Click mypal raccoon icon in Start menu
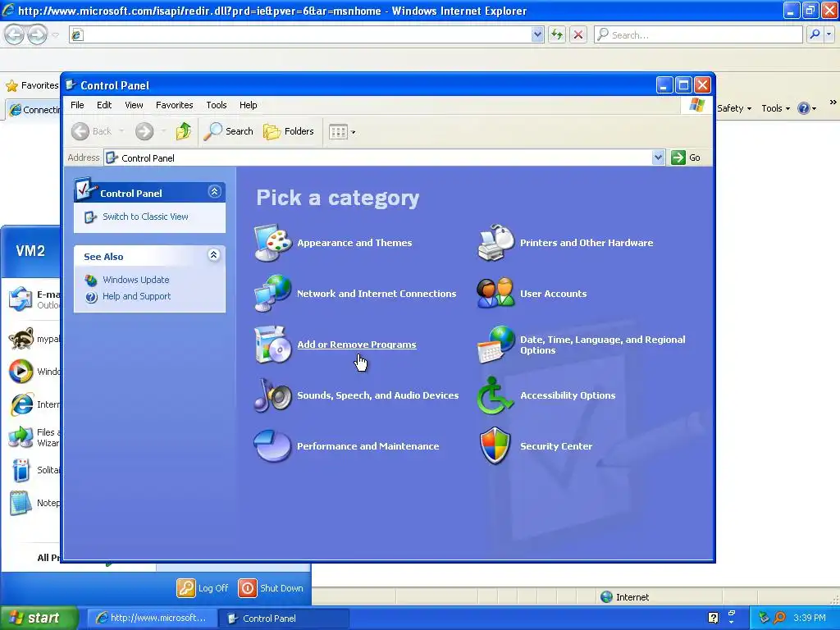This screenshot has width=840, height=630. pos(21,339)
